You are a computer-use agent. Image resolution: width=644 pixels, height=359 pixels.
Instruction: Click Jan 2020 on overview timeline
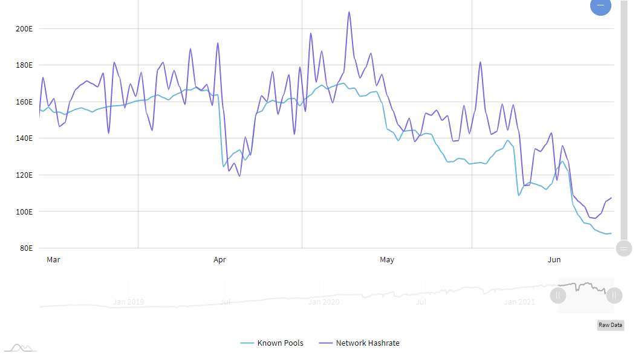tap(323, 302)
